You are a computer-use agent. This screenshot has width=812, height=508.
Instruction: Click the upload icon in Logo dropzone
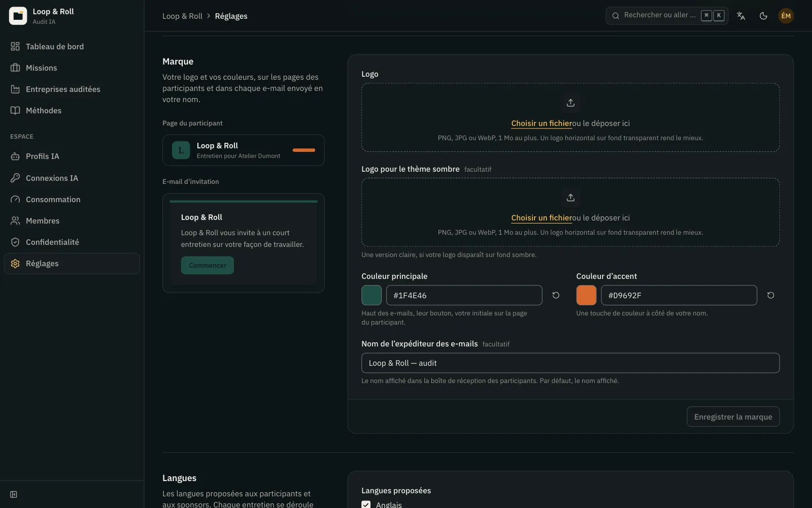click(x=570, y=103)
